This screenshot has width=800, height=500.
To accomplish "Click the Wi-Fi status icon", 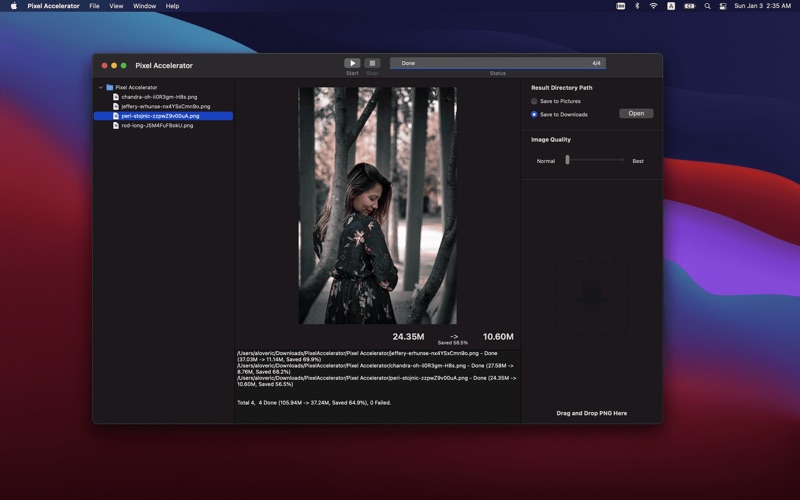I will pos(653,6).
